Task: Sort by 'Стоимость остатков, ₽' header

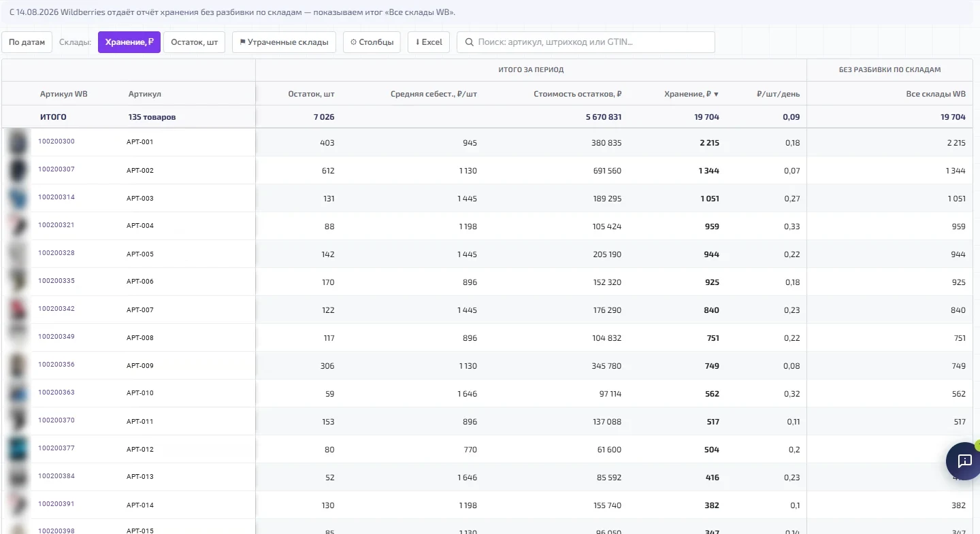Action: (578, 94)
